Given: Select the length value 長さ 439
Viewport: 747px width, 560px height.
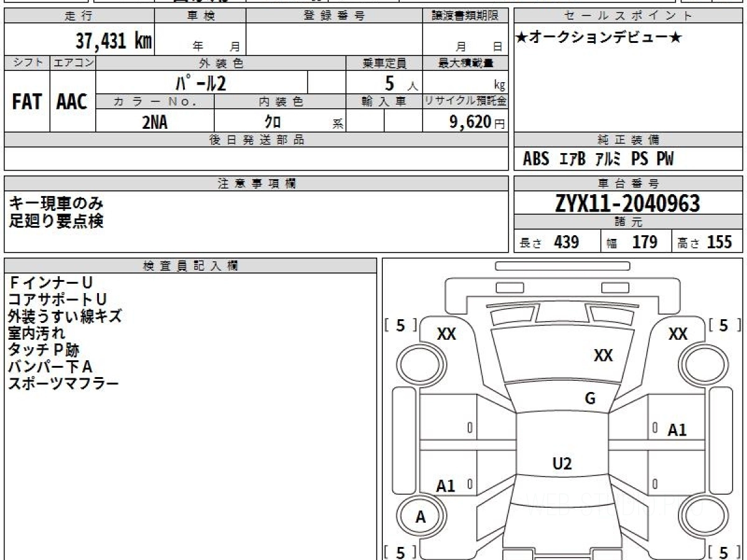Looking at the screenshot, I should pos(550,242).
